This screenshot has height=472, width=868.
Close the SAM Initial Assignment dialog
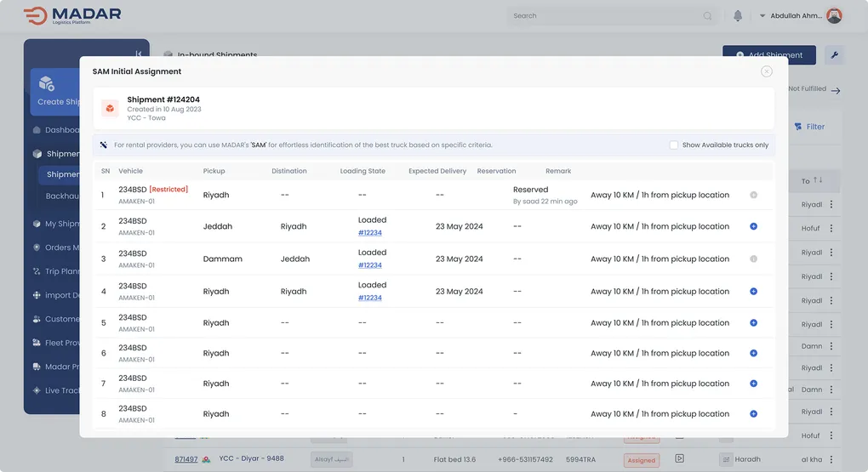767,71
